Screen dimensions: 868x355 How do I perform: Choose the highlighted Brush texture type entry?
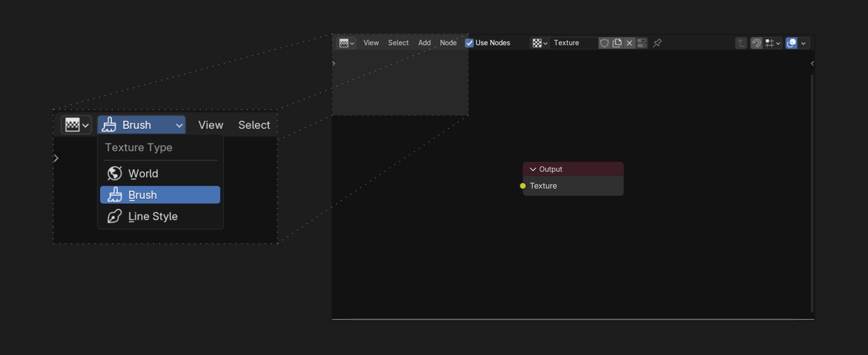[160, 195]
